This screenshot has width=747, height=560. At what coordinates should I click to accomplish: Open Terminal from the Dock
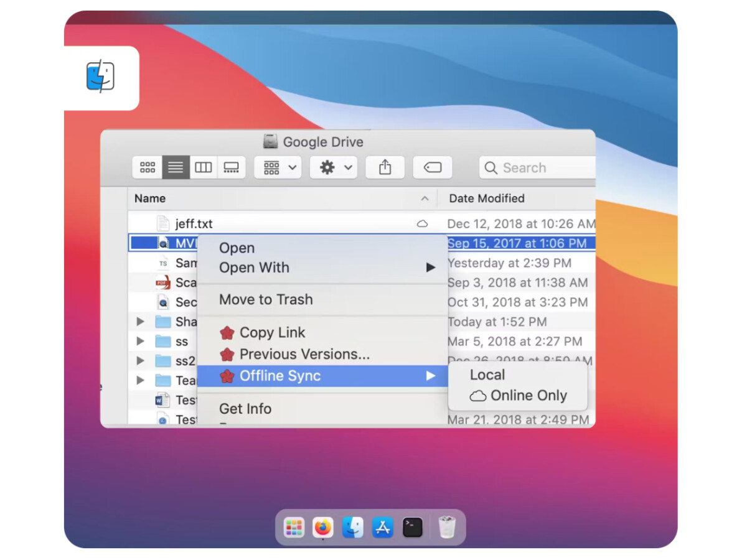tap(412, 528)
